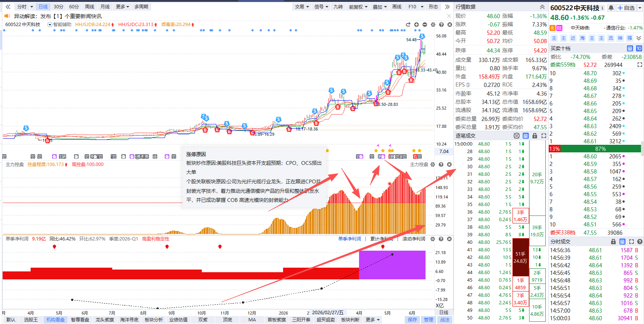Toggle the 智能辅助 option
Viewport: 644px width, 324px height.
[x=59, y=25]
